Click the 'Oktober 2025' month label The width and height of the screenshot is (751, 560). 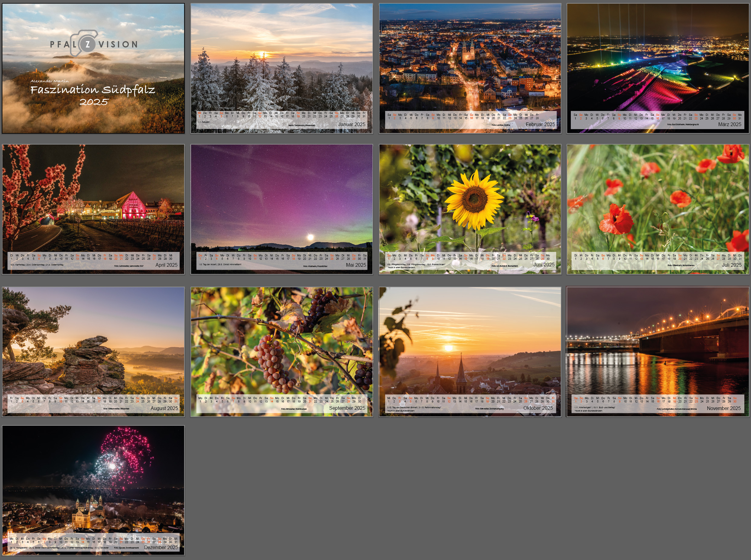pyautogui.click(x=538, y=408)
